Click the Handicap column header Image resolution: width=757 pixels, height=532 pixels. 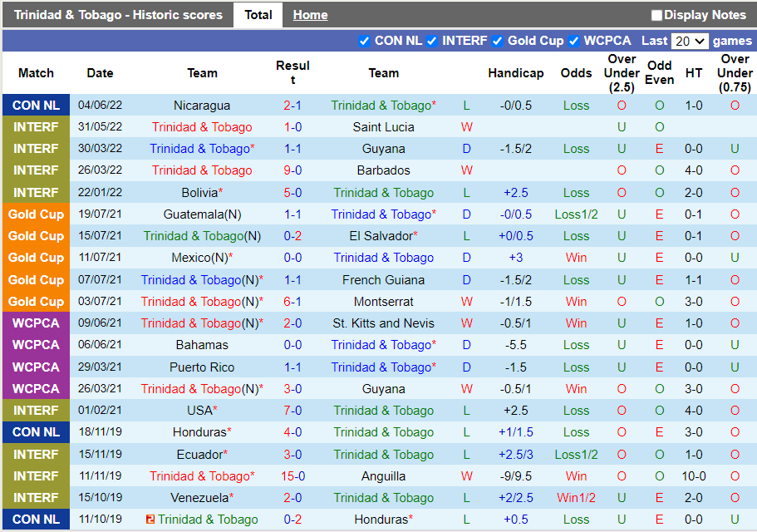516,73
